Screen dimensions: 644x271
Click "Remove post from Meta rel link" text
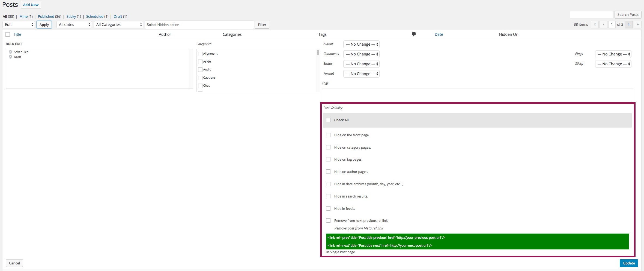click(359, 228)
